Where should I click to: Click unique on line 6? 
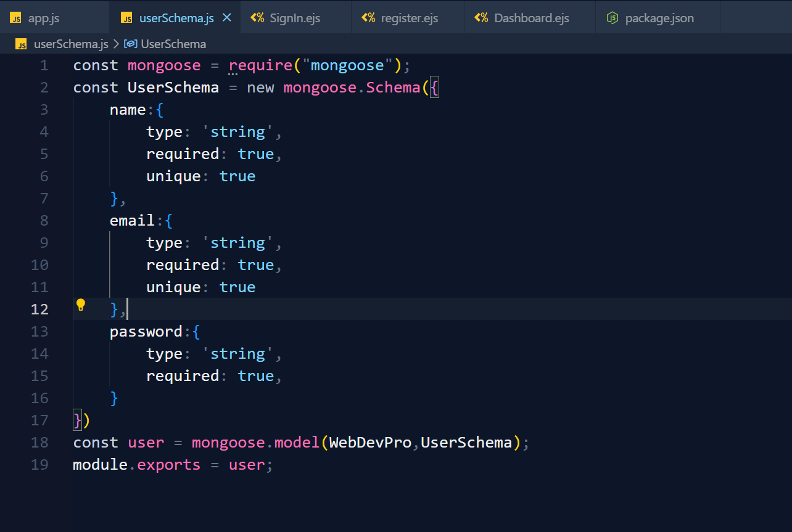tap(173, 176)
